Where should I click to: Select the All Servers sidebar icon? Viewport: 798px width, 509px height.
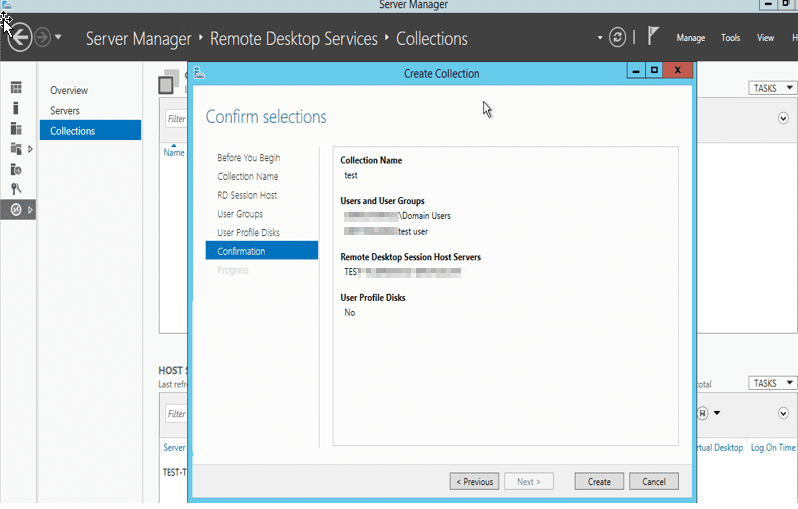click(16, 129)
